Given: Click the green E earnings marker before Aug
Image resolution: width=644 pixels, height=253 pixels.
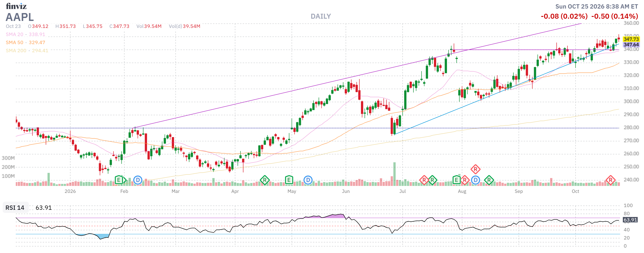Looking at the screenshot, I should (456, 180).
